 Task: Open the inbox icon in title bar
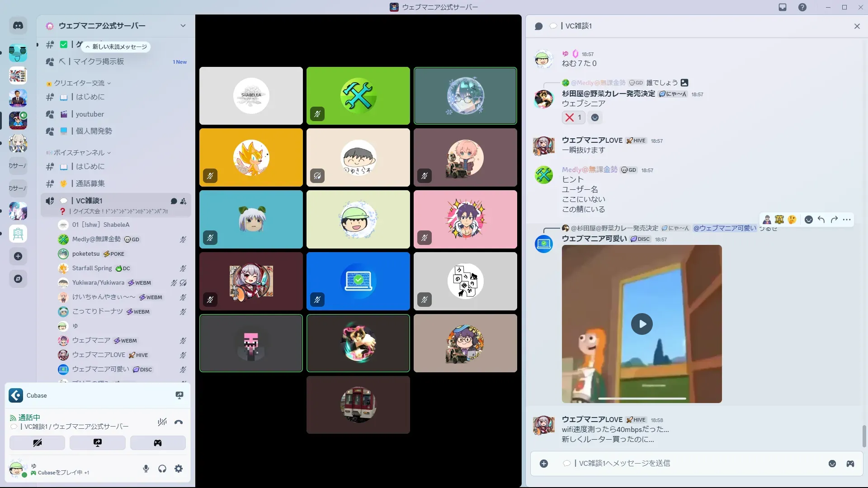tap(783, 7)
